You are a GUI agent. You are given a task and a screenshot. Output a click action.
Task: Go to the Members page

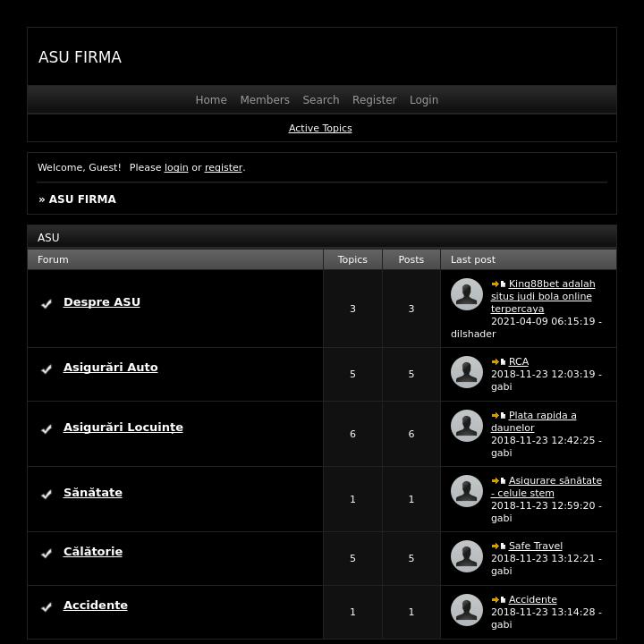(265, 100)
